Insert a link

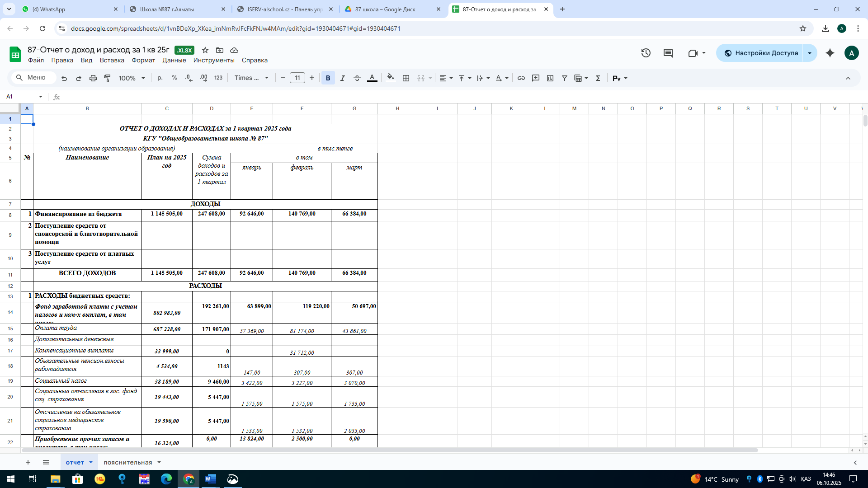521,78
